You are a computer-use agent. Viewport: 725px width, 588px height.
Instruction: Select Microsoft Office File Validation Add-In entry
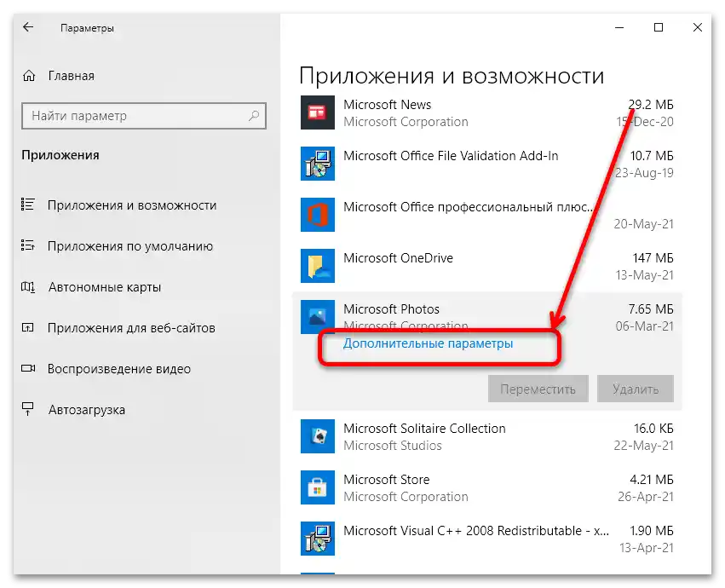coord(486,164)
